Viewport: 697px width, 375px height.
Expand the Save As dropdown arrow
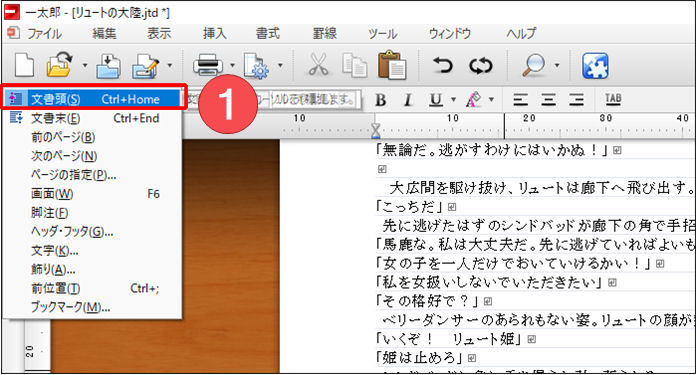169,65
